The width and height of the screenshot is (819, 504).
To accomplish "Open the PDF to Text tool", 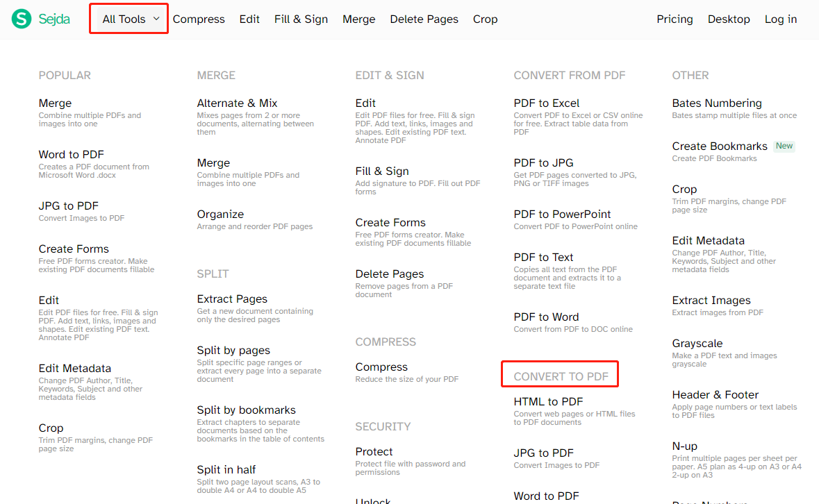I will click(543, 258).
